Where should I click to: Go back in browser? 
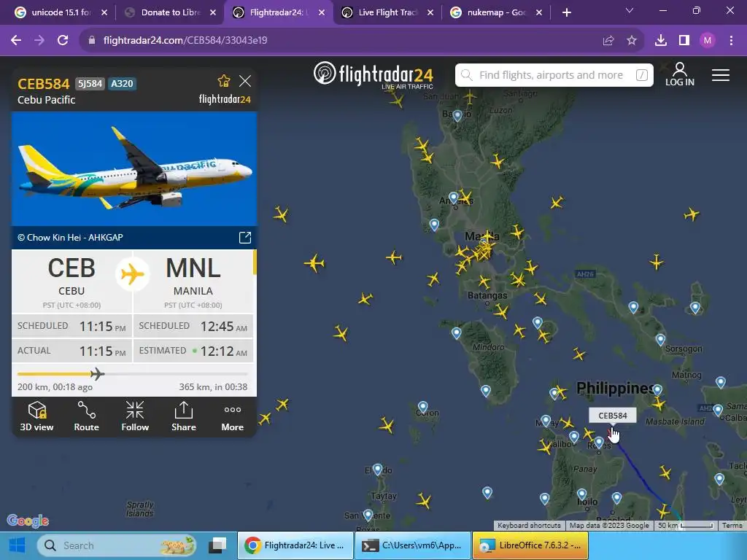pos(16,41)
